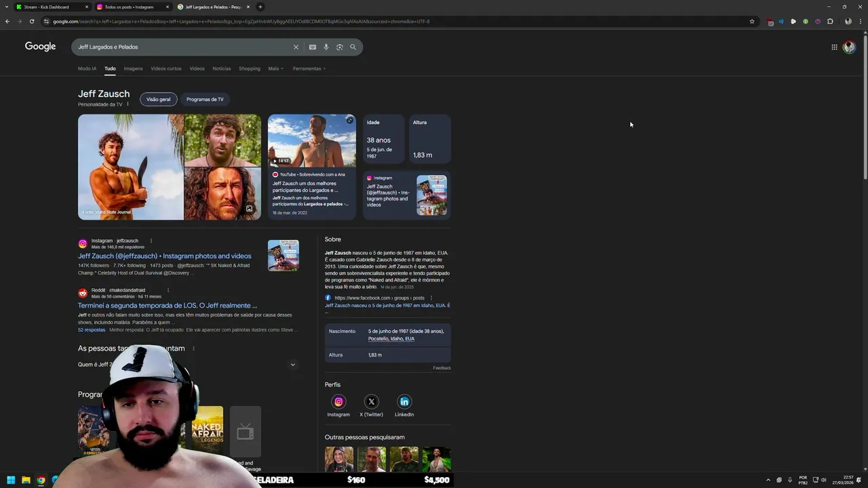Select the Vídeos tab
The width and height of the screenshot is (868, 488).
coord(197,68)
